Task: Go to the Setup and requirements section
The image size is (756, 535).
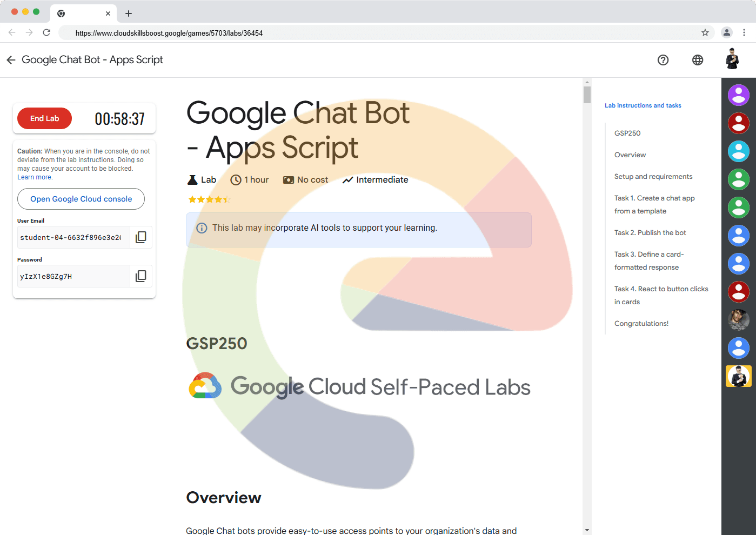Action: coord(653,177)
